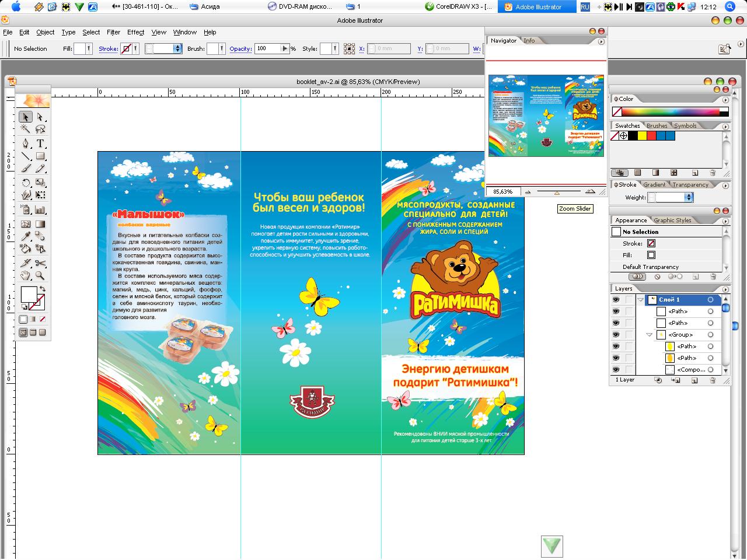Open the Stroke panel flyout menu
This screenshot has height=560, width=747.
726,185
